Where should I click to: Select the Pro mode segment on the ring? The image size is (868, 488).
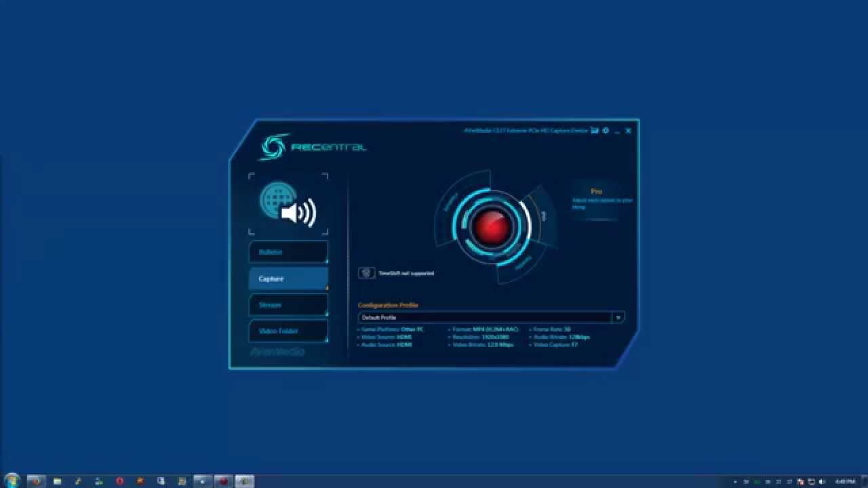(x=545, y=216)
